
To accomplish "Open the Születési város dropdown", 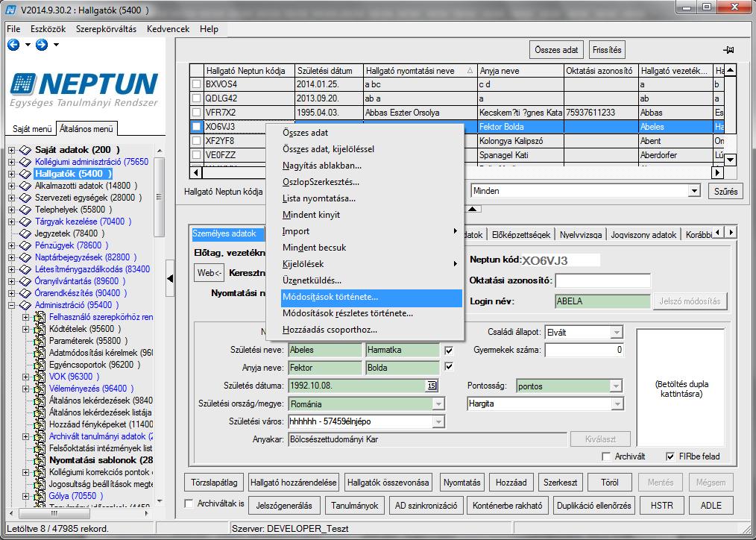I will coord(438,421).
